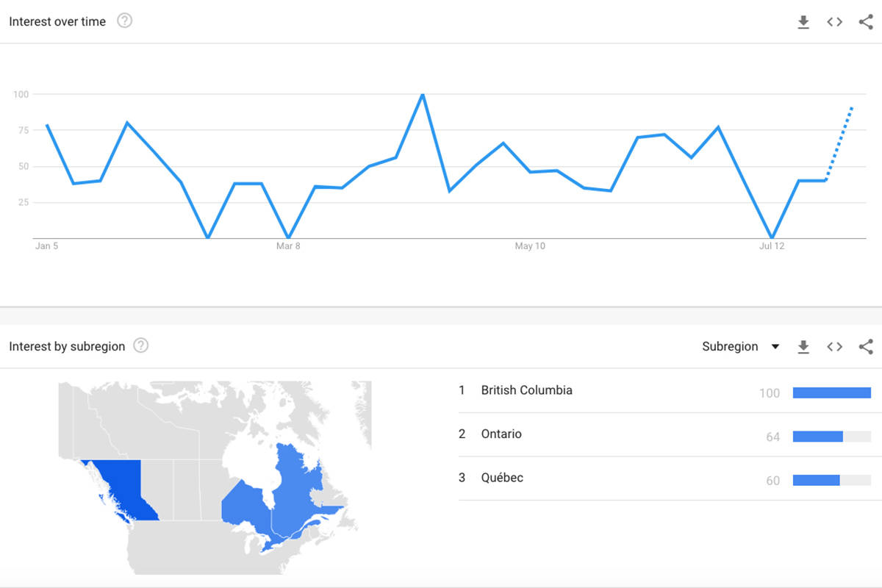The height and width of the screenshot is (588, 882).
Task: Click the dotted forecast segment of the line
Action: point(839,144)
